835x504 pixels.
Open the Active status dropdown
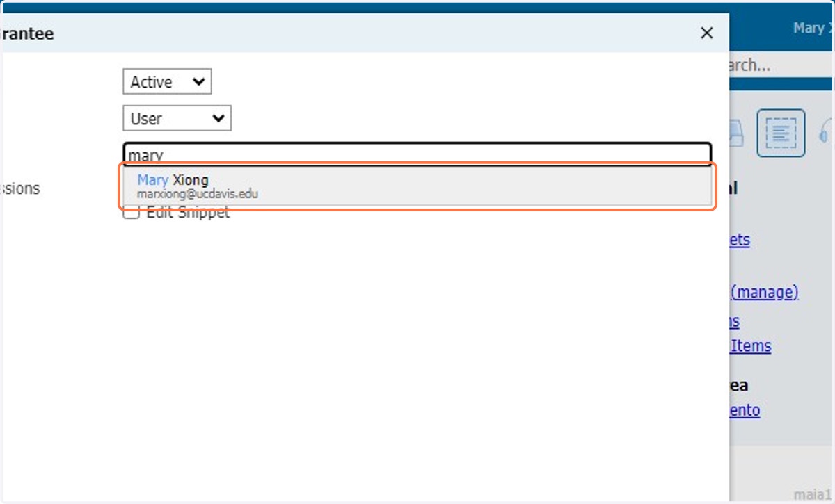(167, 82)
